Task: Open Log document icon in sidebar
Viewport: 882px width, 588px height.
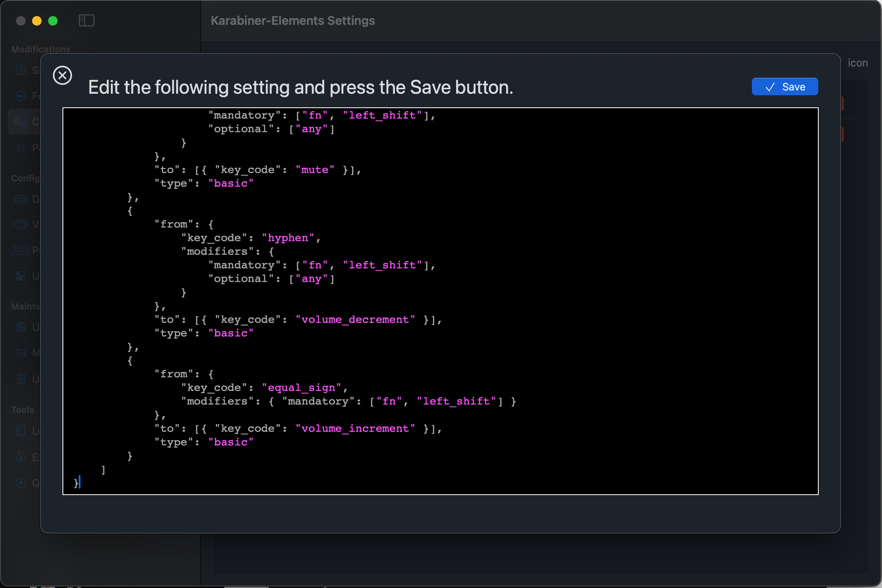Action: 21,431
